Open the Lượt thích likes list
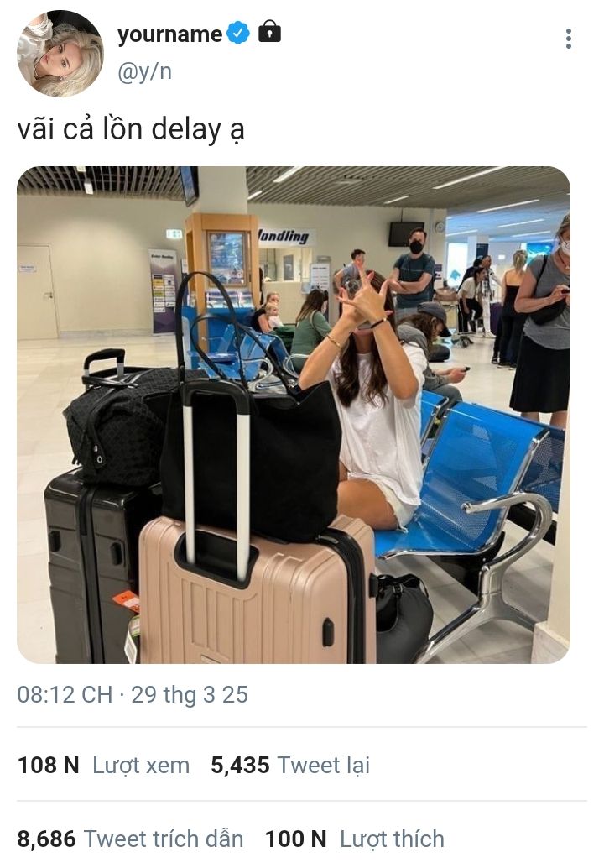Image resolution: width=604 pixels, height=868 pixels. pos(392,839)
